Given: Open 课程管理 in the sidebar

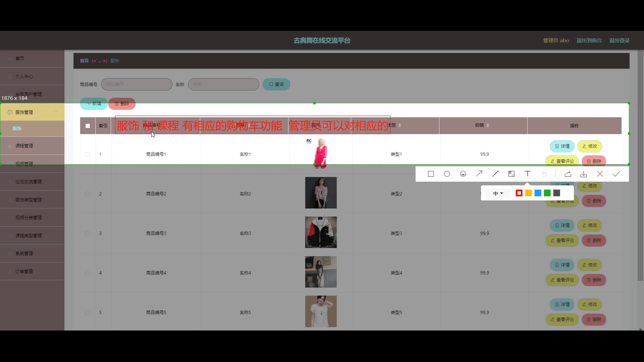Looking at the screenshot, I should 32,146.
